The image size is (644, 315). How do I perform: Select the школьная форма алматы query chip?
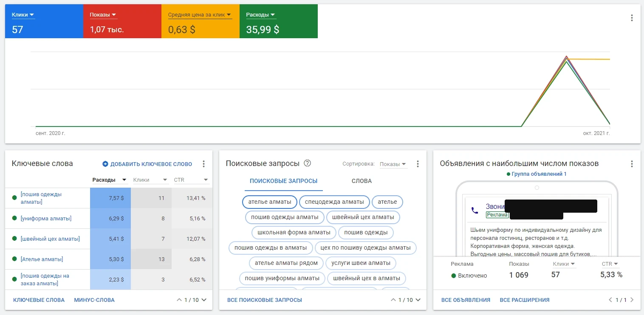(x=294, y=233)
